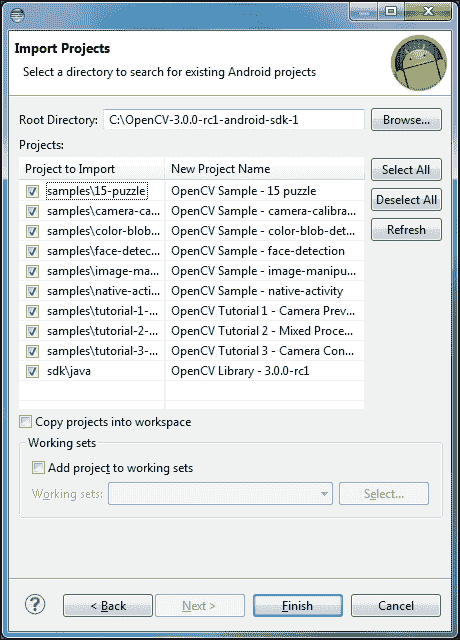460x640 pixels.
Task: Select the samples\native-acti... row text
Action: [x=103, y=291]
